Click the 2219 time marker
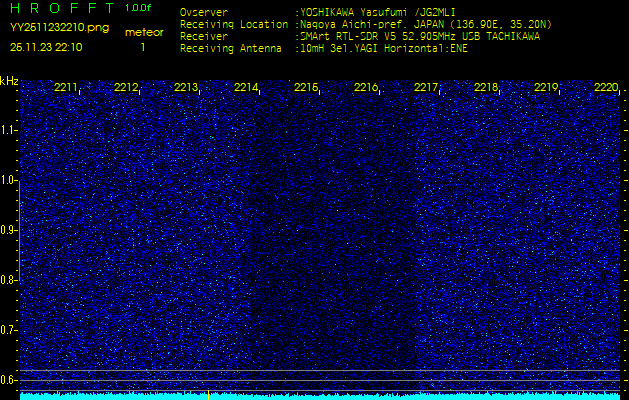The height and width of the screenshot is (400, 629). point(546,87)
